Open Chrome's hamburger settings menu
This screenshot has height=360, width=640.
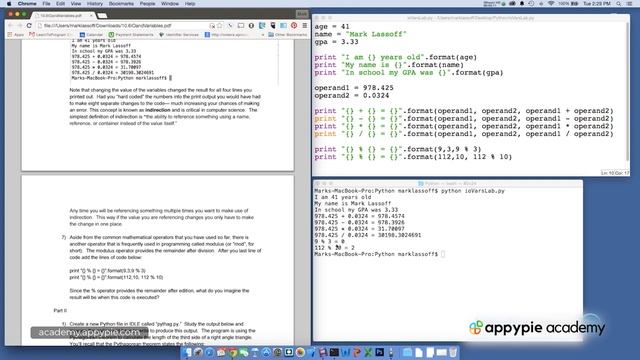(x=304, y=25)
